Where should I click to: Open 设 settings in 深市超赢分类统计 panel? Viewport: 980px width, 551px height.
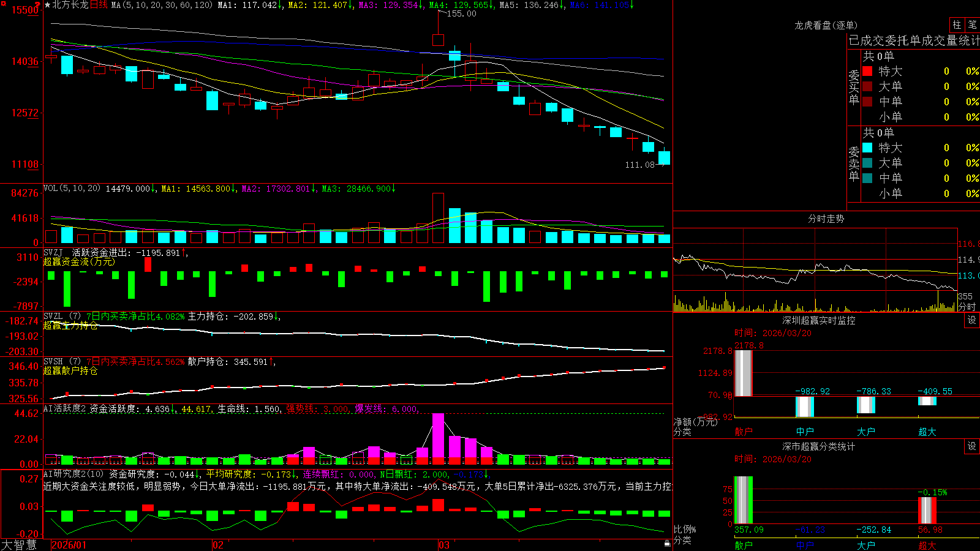click(x=972, y=446)
